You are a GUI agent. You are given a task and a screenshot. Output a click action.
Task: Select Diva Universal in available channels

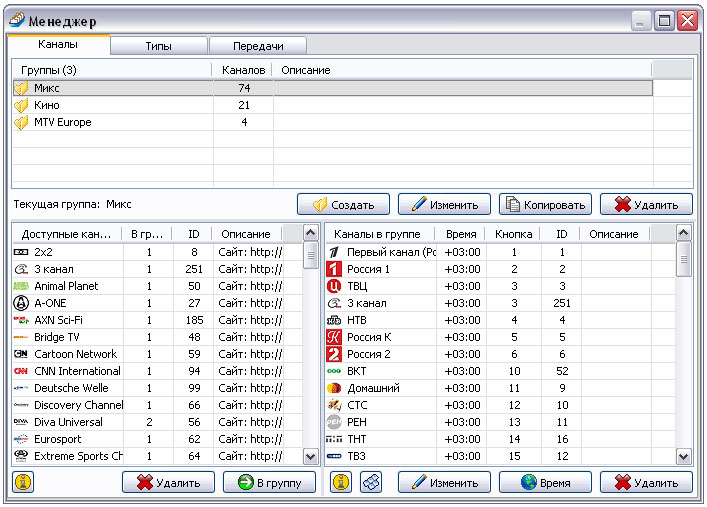(x=158, y=422)
